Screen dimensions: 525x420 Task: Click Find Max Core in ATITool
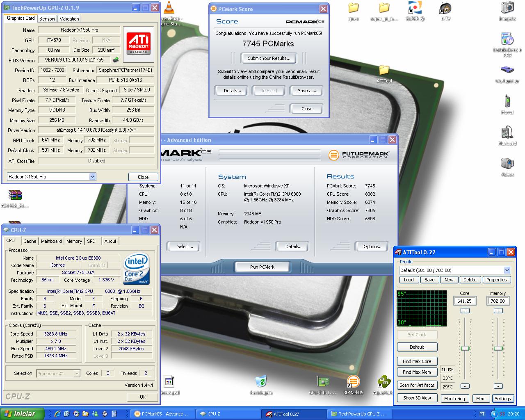417,361
